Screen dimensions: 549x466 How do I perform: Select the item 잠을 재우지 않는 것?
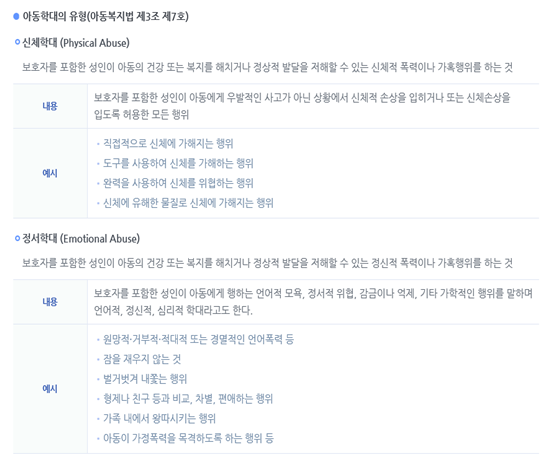142,359
